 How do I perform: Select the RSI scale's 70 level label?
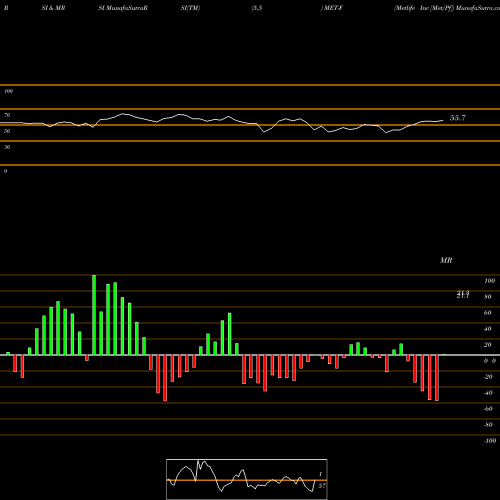coord(7,115)
